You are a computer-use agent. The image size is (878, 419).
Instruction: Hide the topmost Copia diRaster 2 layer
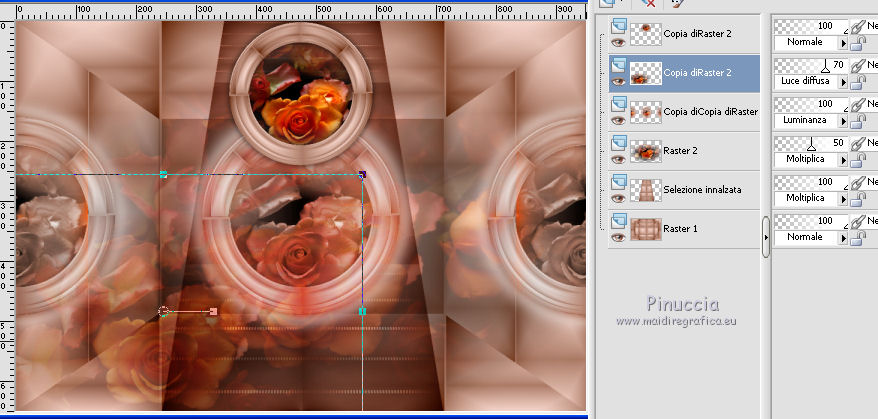point(618,42)
